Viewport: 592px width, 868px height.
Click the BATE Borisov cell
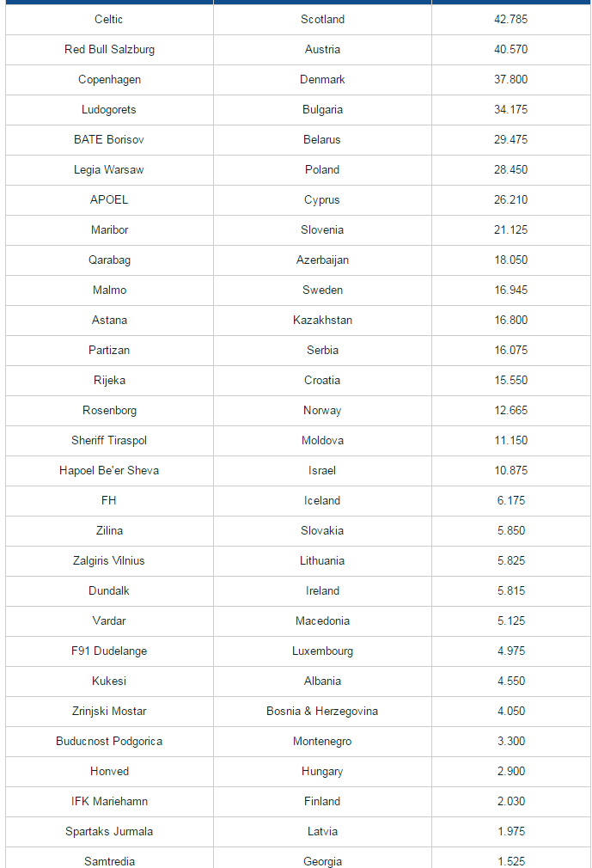pyautogui.click(x=109, y=139)
